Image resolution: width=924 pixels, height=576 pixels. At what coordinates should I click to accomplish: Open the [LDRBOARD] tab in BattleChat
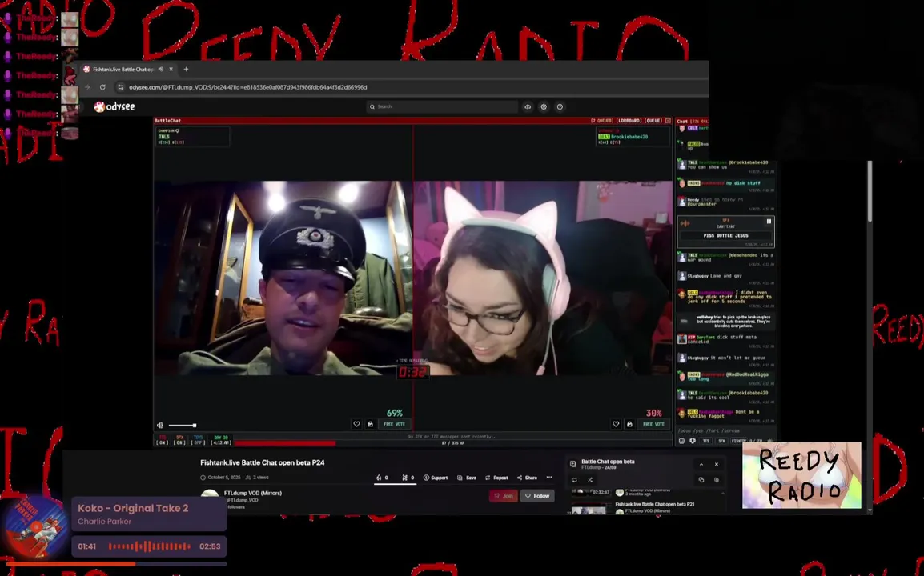629,121
